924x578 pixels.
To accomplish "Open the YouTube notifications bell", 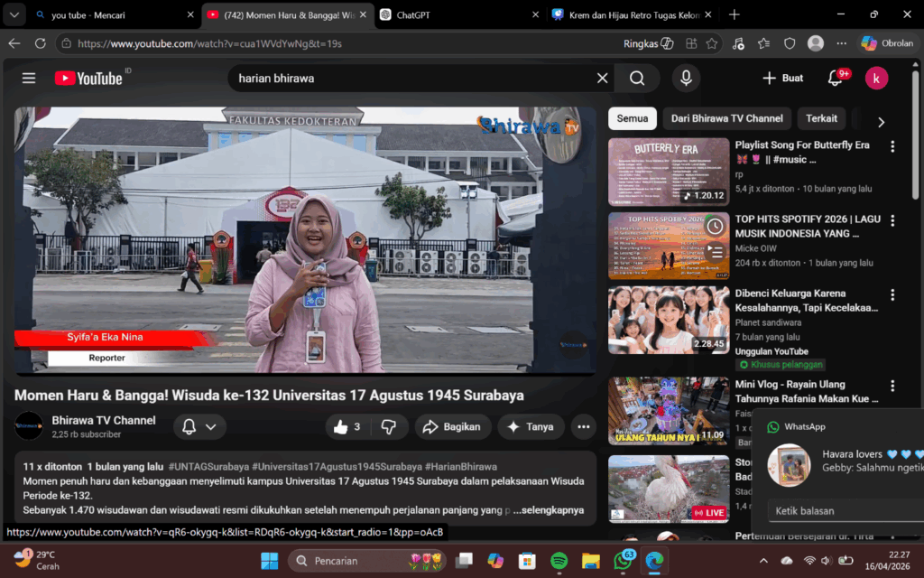I will 835,79.
